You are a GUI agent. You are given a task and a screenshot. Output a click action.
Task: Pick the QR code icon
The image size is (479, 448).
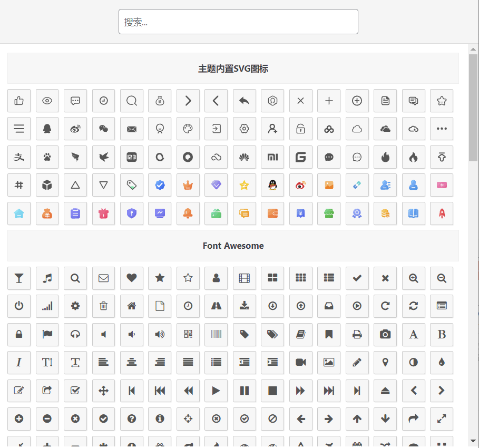(x=188, y=334)
